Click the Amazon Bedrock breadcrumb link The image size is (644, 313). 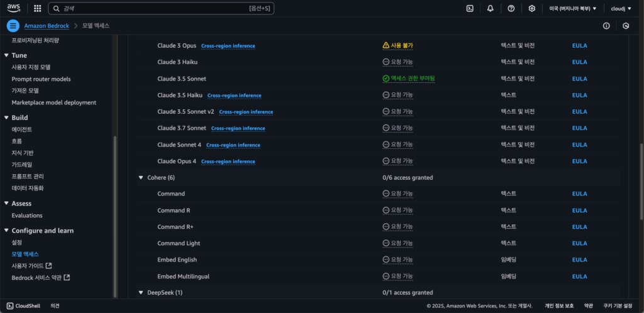pos(47,26)
